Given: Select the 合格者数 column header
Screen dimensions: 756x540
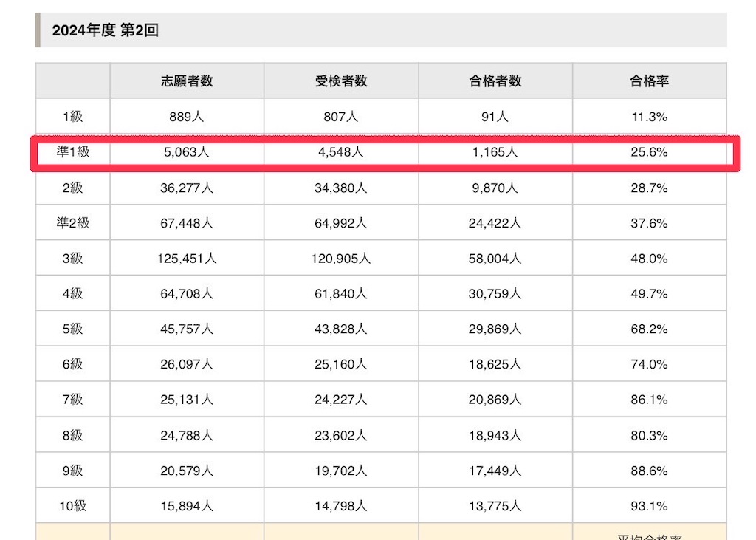Looking at the screenshot, I should point(495,81).
